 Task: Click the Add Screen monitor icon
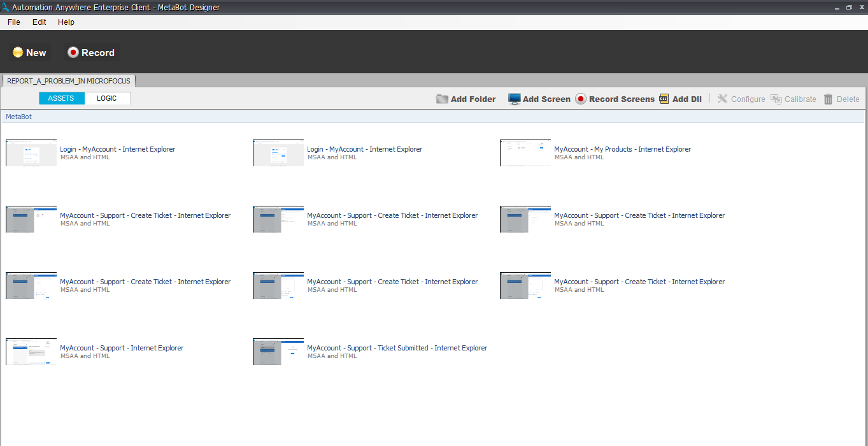(x=515, y=99)
